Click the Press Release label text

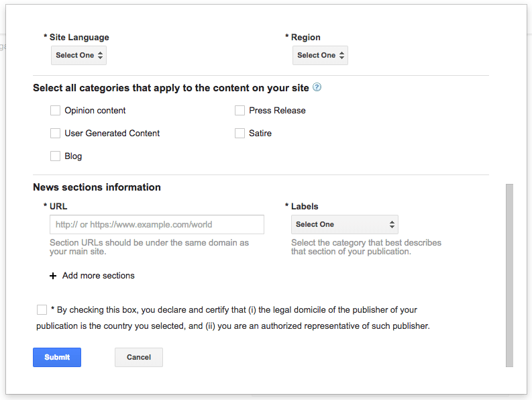(x=277, y=111)
